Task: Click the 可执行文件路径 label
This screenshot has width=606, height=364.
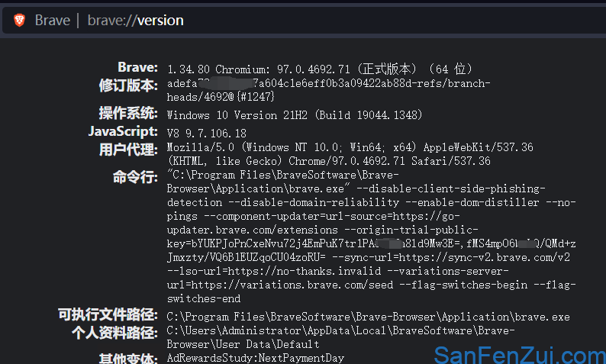Action: pyautogui.click(x=108, y=314)
